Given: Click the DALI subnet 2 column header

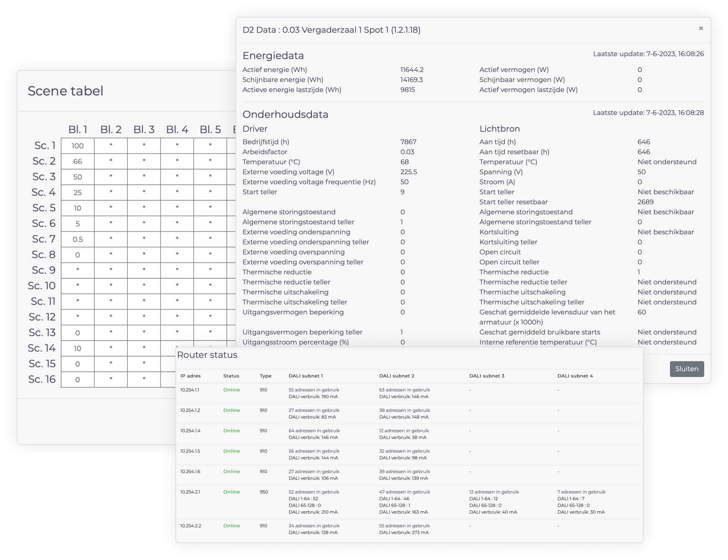Looking at the screenshot, I should click(397, 376).
